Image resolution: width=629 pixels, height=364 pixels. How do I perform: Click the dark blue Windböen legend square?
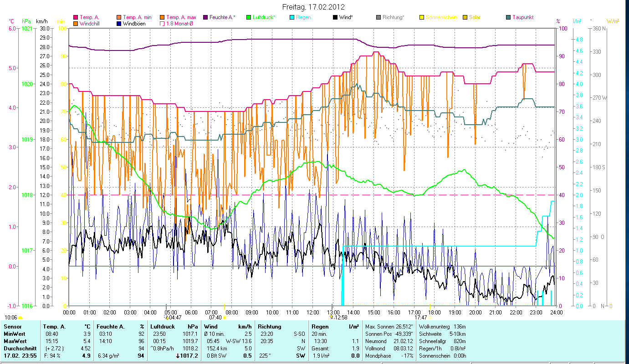coord(119,23)
